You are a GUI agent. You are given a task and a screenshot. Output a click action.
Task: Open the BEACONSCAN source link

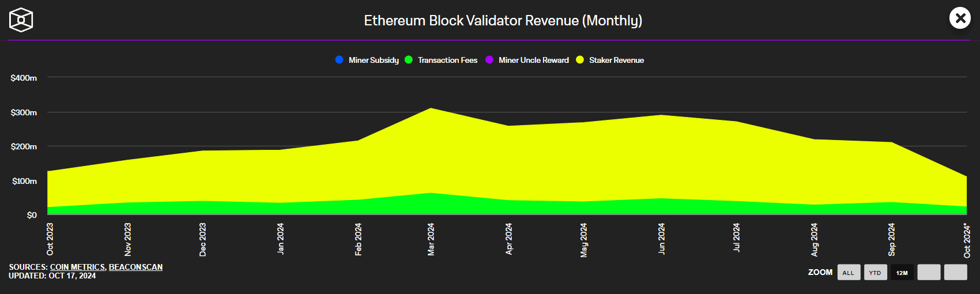pyautogui.click(x=135, y=267)
